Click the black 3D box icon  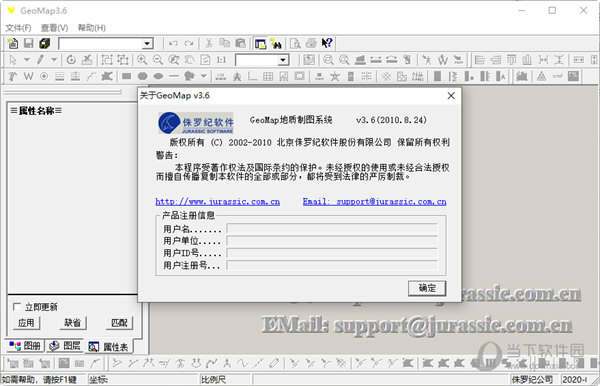coord(45,44)
